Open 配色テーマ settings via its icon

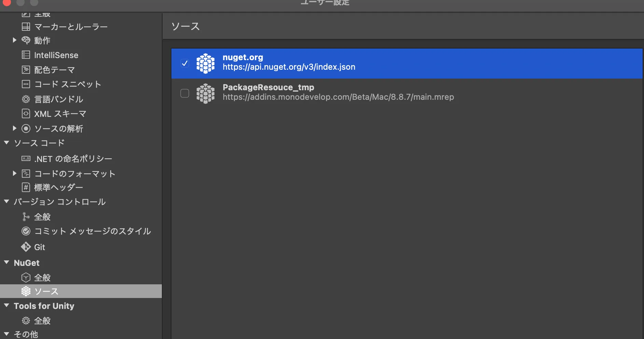click(26, 69)
